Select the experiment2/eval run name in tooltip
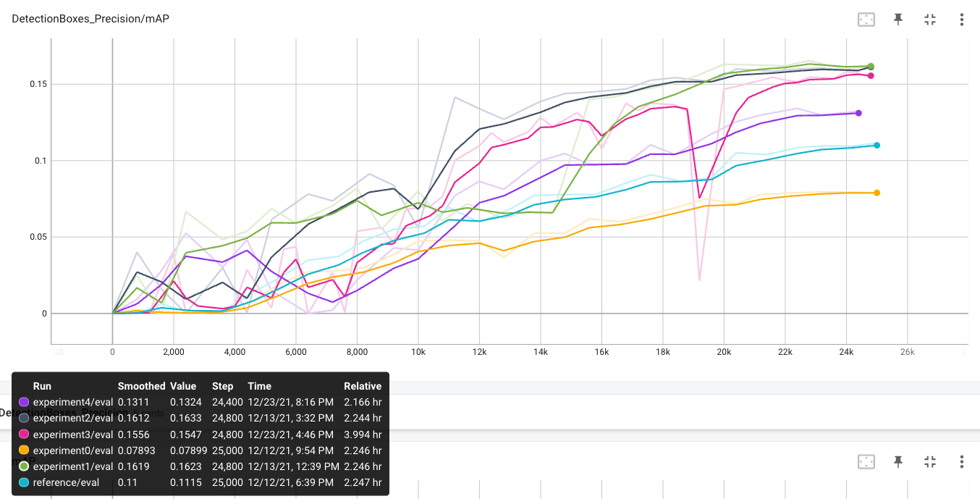Image resolution: width=980 pixels, height=499 pixels. pos(73,418)
